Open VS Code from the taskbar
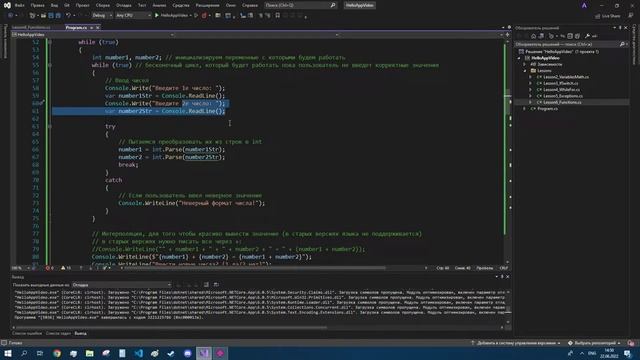The width and height of the screenshot is (640, 360). 138,353
